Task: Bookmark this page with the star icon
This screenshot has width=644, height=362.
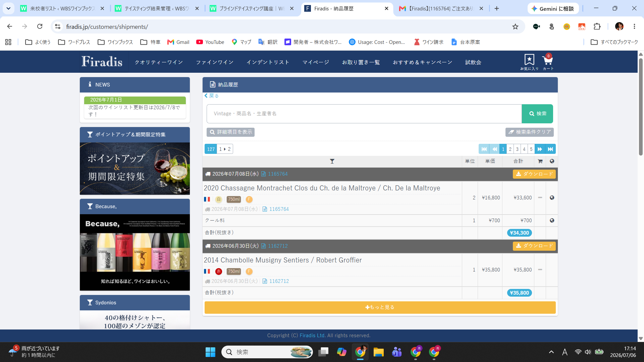Action: tap(515, 26)
